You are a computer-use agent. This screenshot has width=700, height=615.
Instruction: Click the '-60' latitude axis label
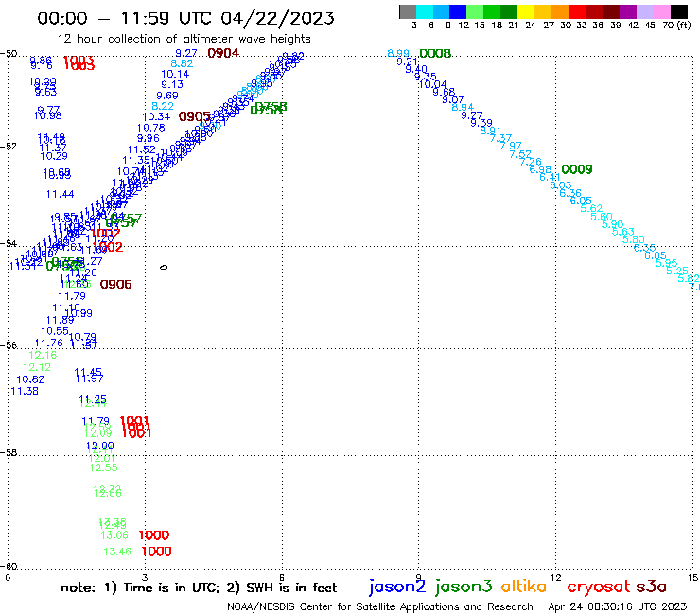(9, 567)
